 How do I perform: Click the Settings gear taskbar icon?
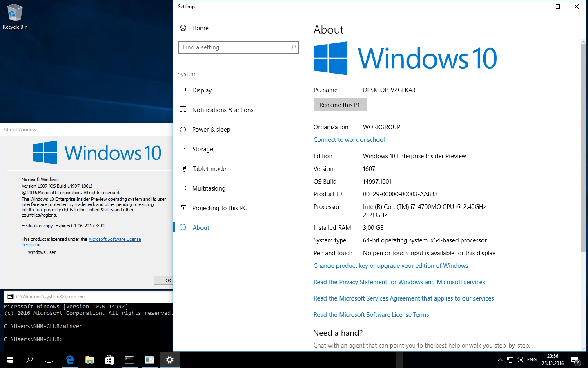click(170, 360)
